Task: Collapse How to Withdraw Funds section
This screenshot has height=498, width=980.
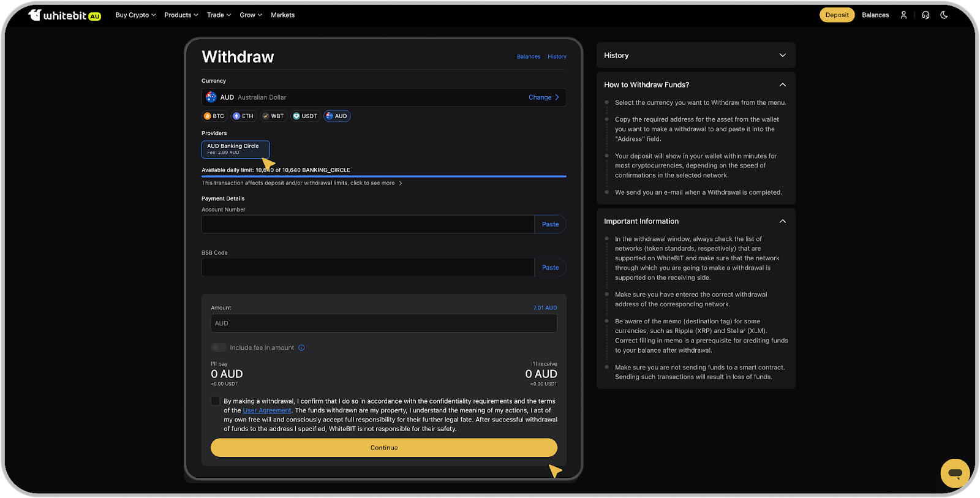Action: tap(782, 85)
